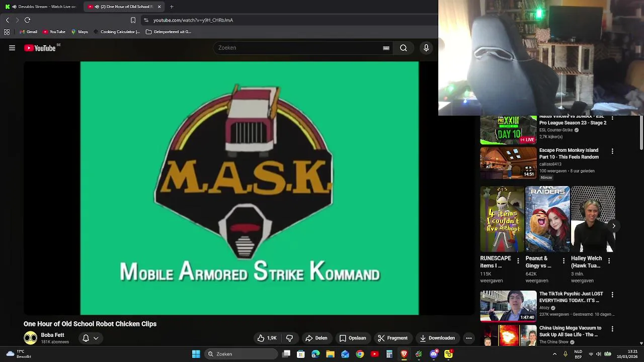
Task: Open the Maps bookmark
Action: pos(79,32)
